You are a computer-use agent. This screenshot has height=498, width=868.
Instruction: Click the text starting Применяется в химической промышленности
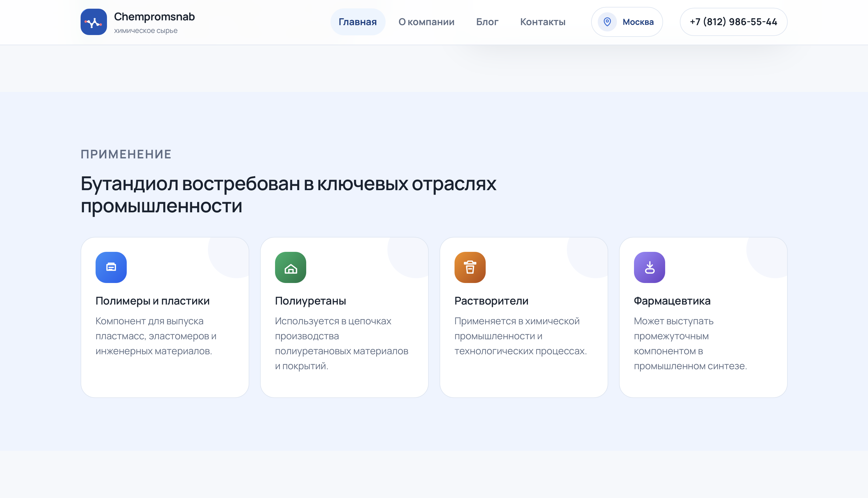520,336
